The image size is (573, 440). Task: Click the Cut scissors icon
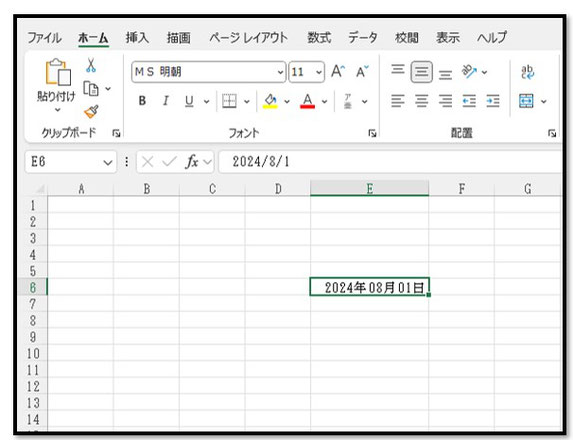(x=91, y=65)
